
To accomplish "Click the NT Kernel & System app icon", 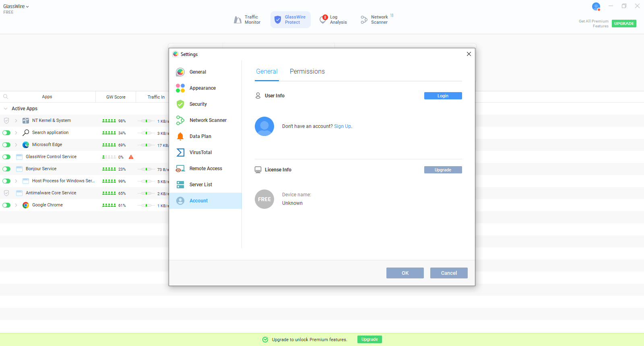I will point(26,121).
